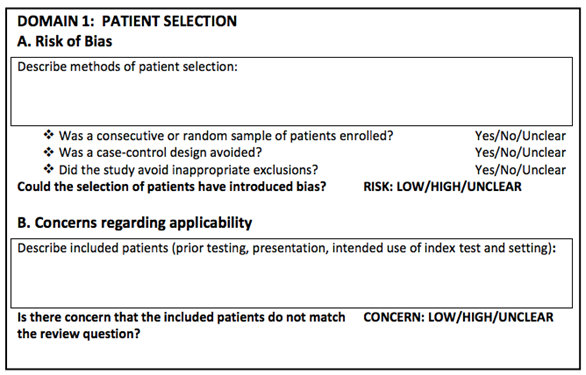Click 'Was a consecutive or random sample' question
The width and height of the screenshot is (586, 375).
[x=226, y=136]
